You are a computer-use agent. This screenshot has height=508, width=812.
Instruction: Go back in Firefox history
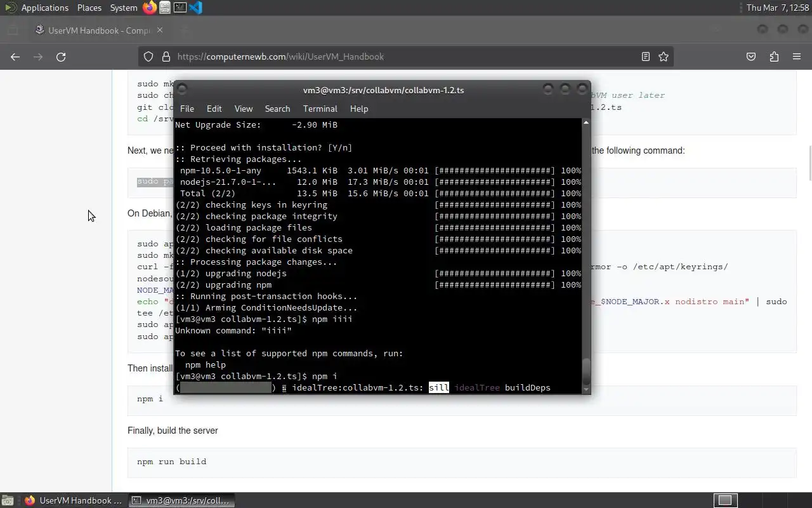click(x=15, y=57)
